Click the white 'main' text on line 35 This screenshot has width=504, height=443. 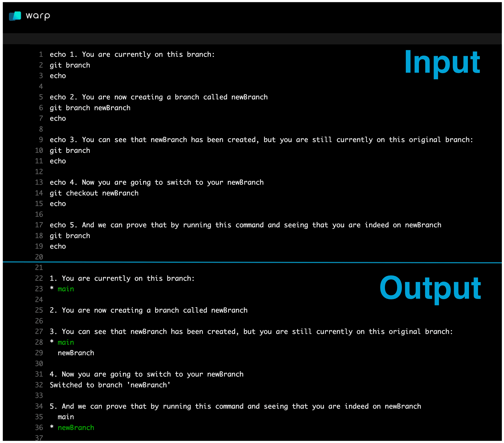tap(66, 417)
